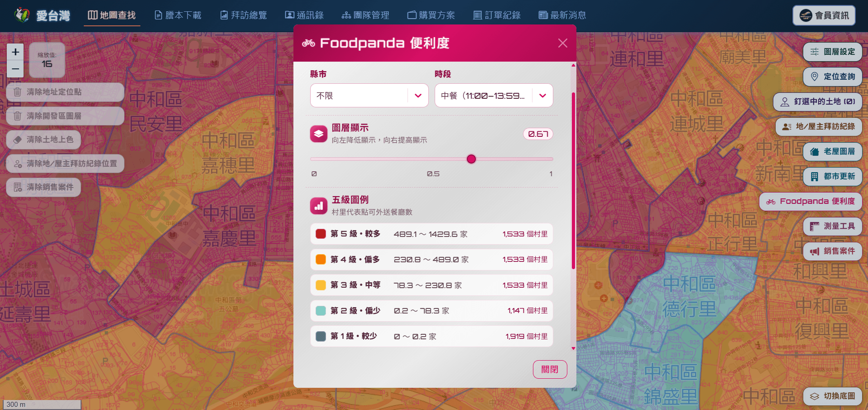Open the 地圖查找 tab
Viewport: 868px width, 410px height.
(112, 15)
